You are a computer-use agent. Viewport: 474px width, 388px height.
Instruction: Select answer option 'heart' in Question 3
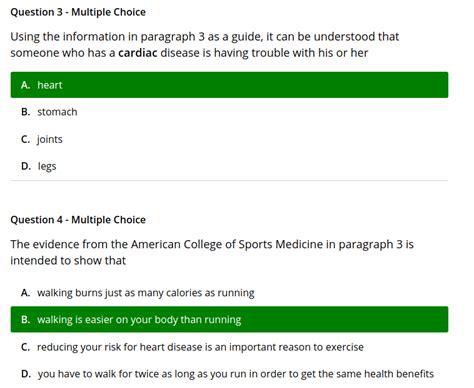coord(229,85)
